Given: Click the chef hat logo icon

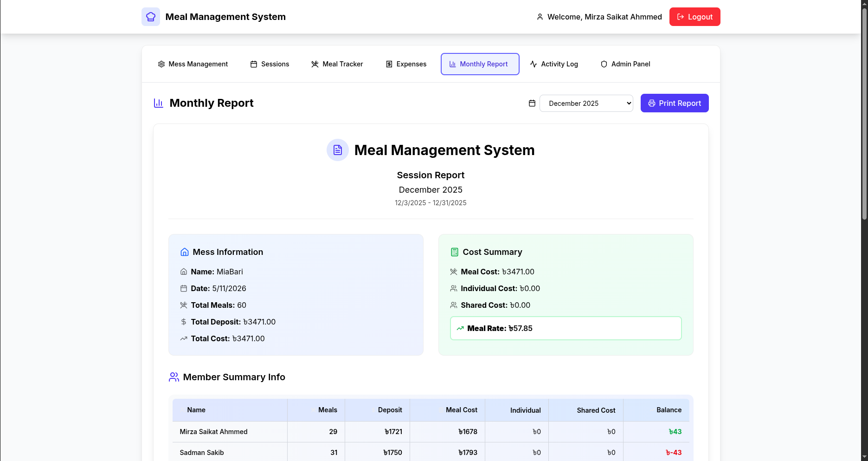Looking at the screenshot, I should tap(151, 17).
